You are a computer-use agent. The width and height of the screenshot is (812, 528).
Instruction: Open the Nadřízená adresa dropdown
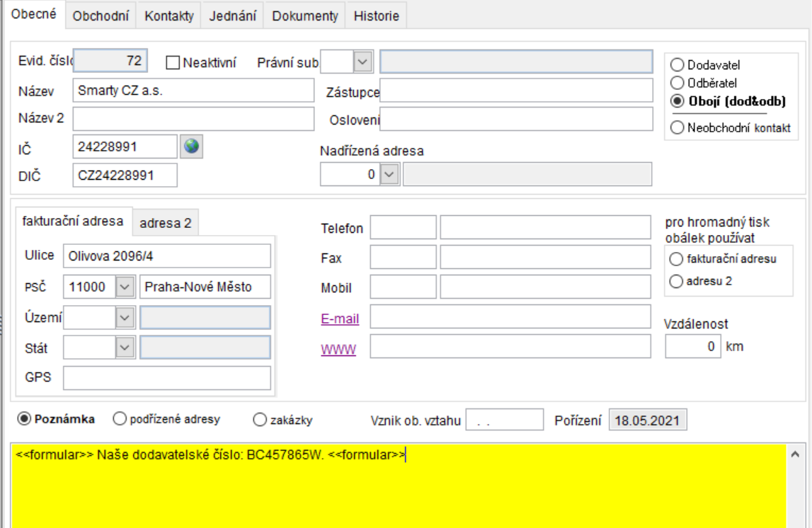click(390, 174)
